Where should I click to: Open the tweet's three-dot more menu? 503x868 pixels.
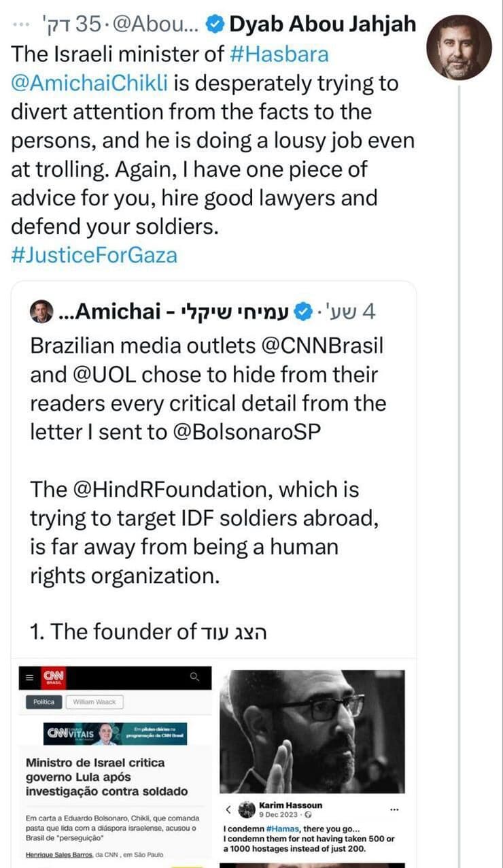point(21,24)
